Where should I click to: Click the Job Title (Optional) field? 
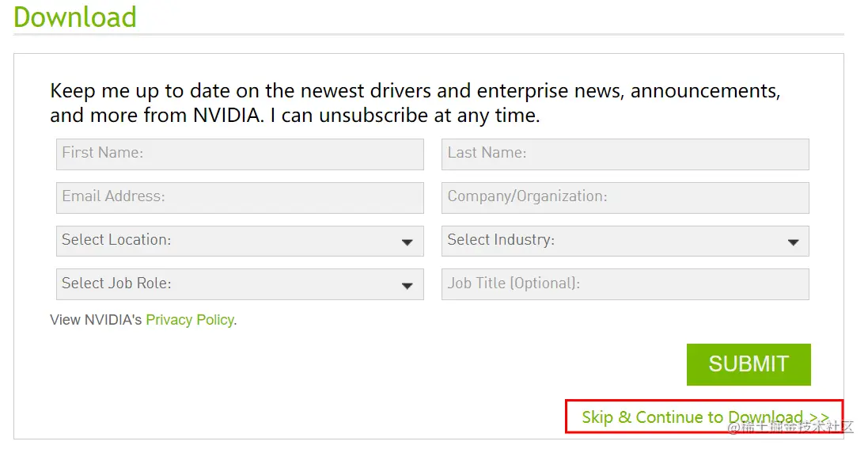tap(625, 284)
